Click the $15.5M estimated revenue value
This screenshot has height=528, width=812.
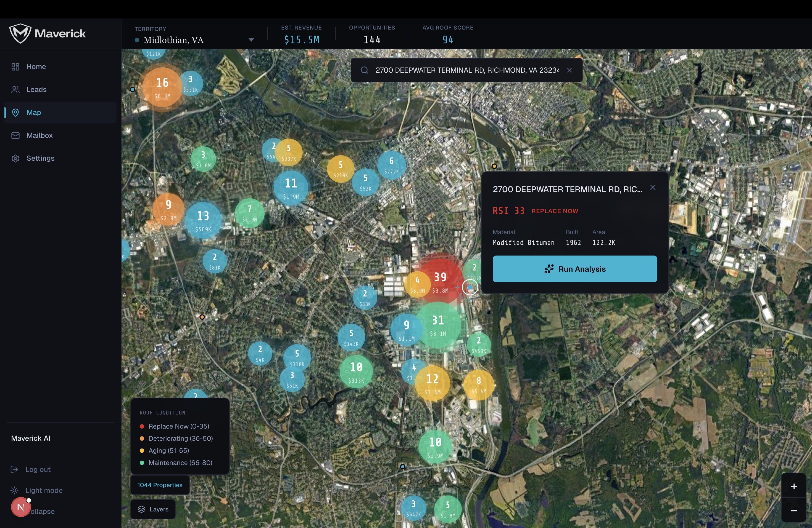pyautogui.click(x=302, y=40)
